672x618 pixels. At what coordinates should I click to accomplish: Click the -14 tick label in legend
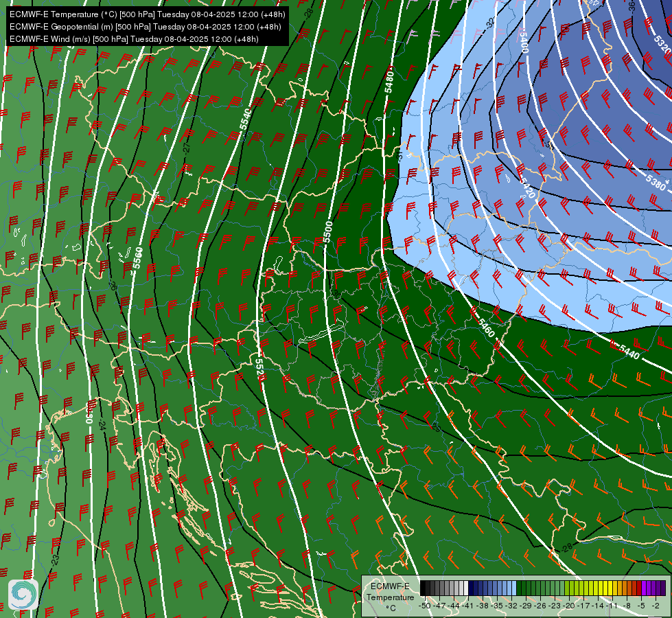598,606
